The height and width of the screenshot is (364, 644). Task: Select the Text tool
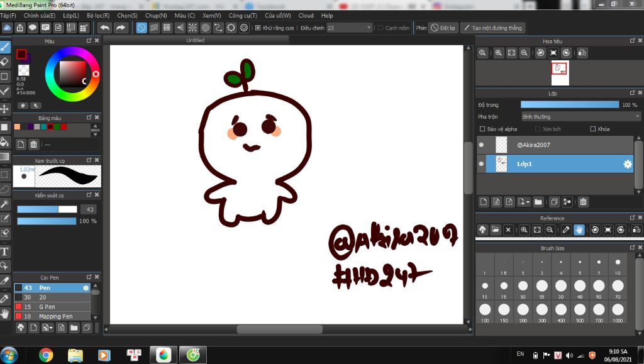coord(5,251)
